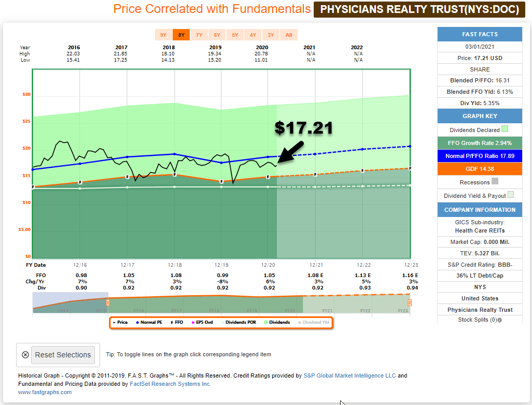
Task: Click the Reset Selections button
Action: tap(63, 355)
